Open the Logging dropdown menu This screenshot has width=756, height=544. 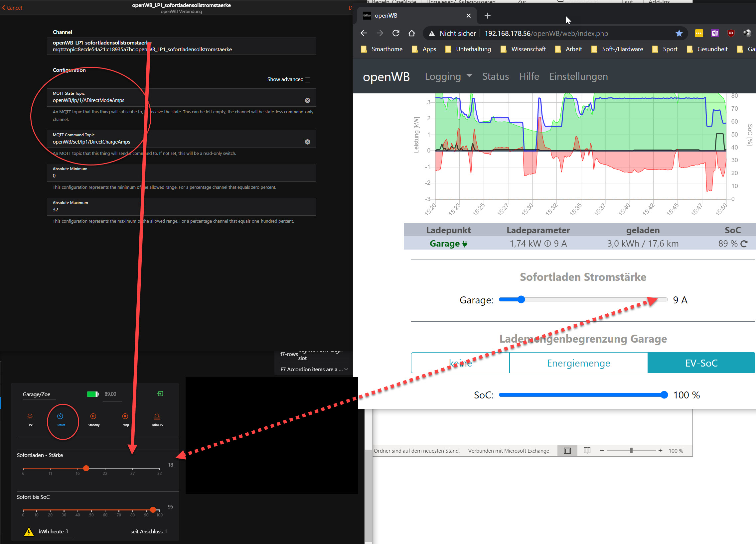(x=448, y=76)
